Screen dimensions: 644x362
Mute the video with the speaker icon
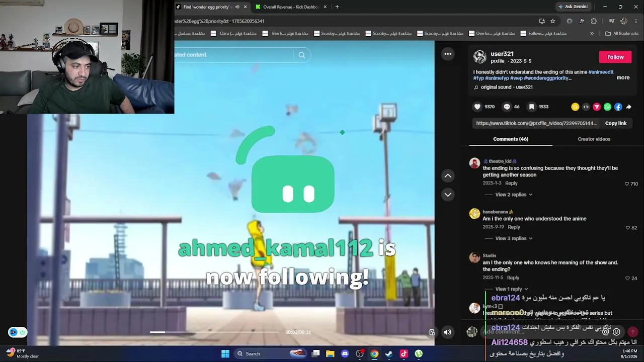[447, 332]
